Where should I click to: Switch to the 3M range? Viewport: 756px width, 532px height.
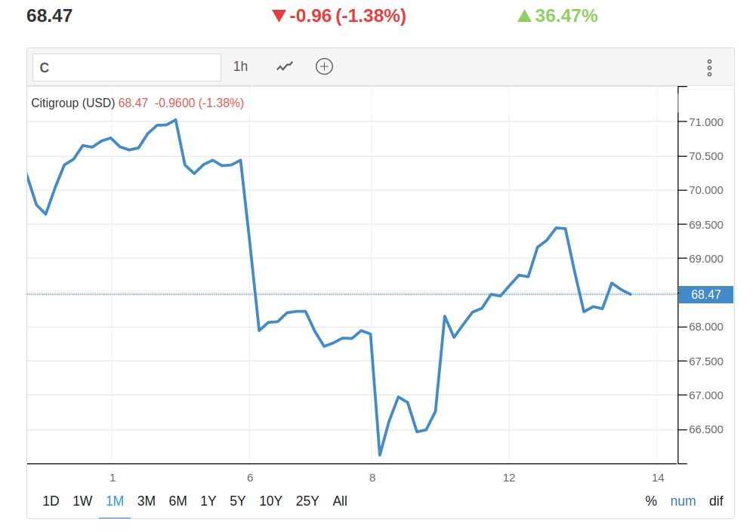[x=147, y=501]
